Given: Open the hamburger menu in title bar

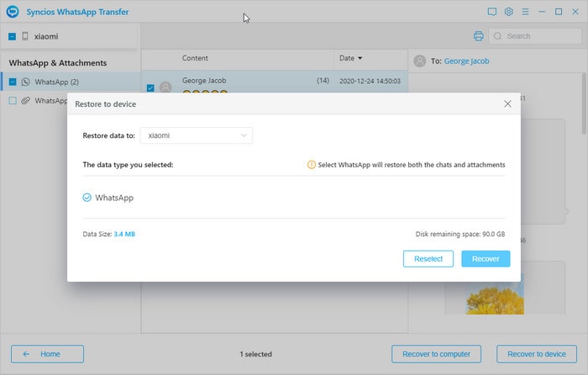Looking at the screenshot, I should [525, 12].
